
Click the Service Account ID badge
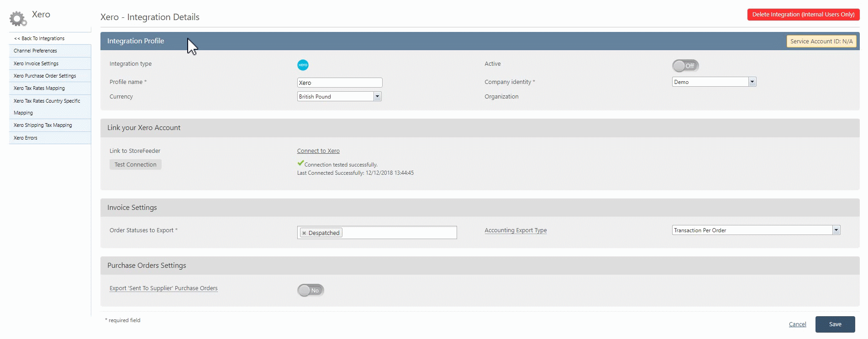821,42
